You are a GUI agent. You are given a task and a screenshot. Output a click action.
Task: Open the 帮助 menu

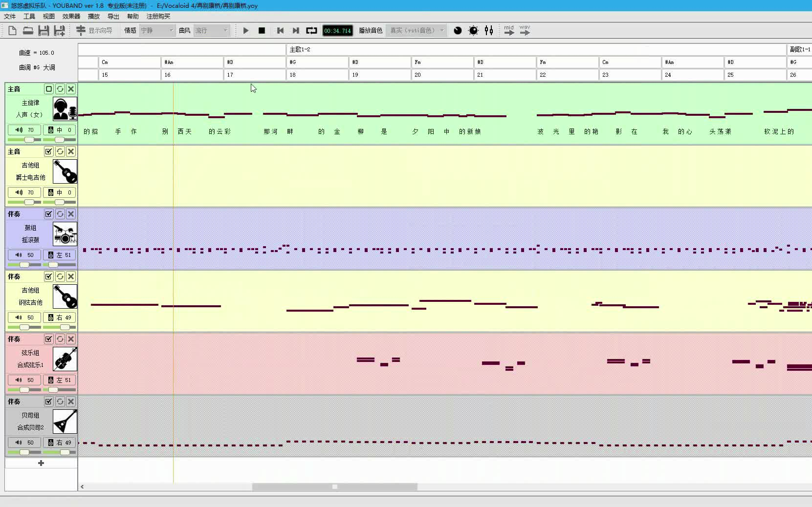click(133, 16)
